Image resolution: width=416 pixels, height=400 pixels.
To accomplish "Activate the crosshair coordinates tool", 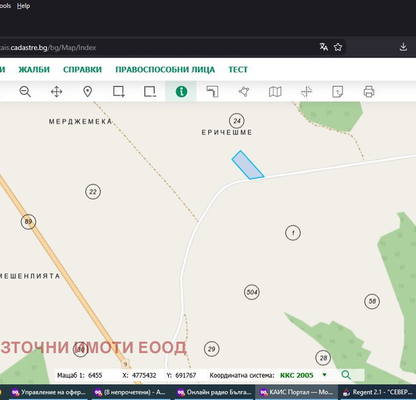I will coord(306,91).
